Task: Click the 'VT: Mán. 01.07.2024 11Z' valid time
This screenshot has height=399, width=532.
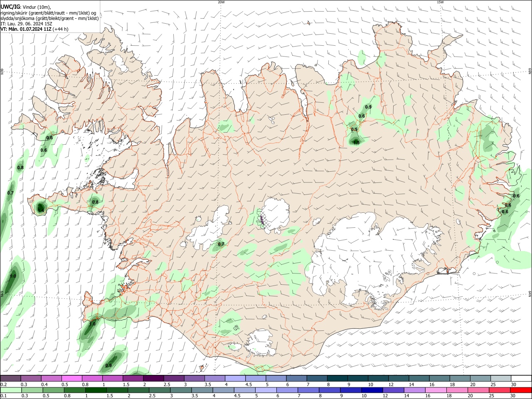Action: point(26,29)
